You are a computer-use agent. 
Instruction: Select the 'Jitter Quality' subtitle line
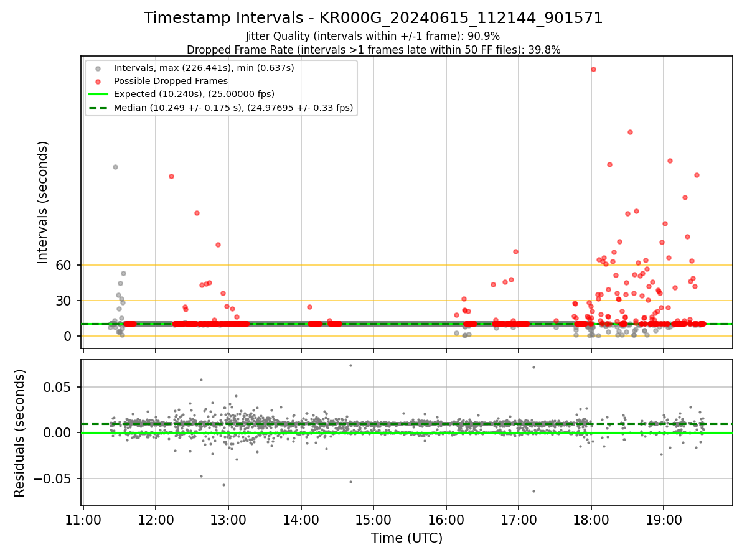(x=373, y=36)
